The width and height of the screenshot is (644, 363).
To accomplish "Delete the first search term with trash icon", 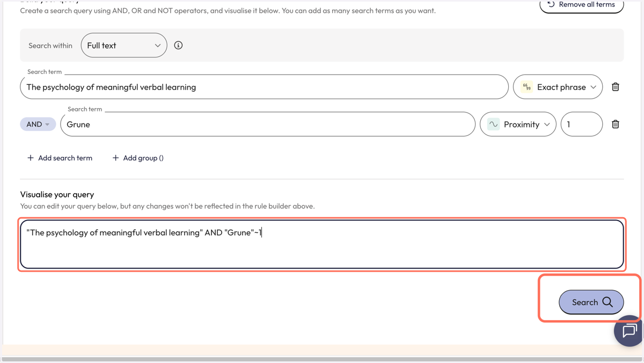I will tap(616, 87).
